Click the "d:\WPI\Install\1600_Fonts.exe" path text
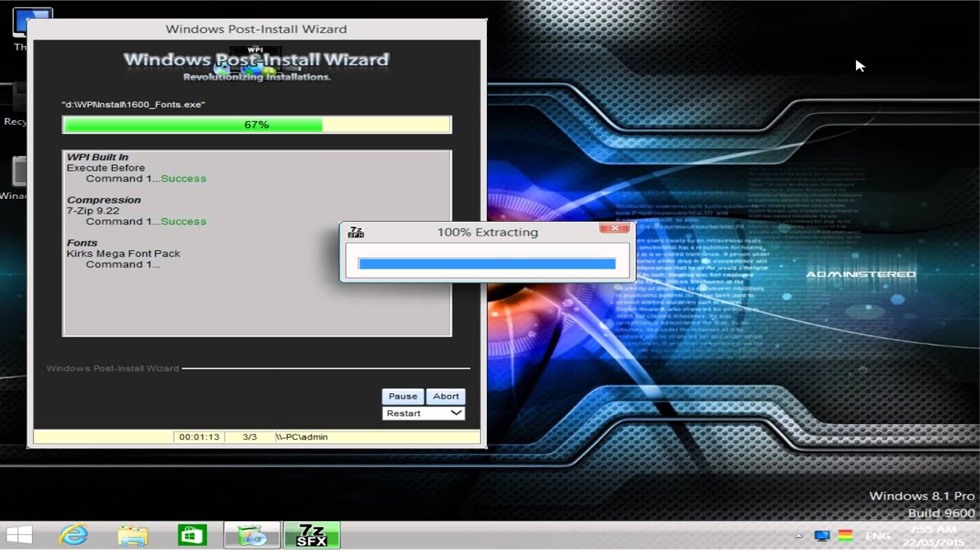The width and height of the screenshot is (980, 551). click(x=133, y=104)
